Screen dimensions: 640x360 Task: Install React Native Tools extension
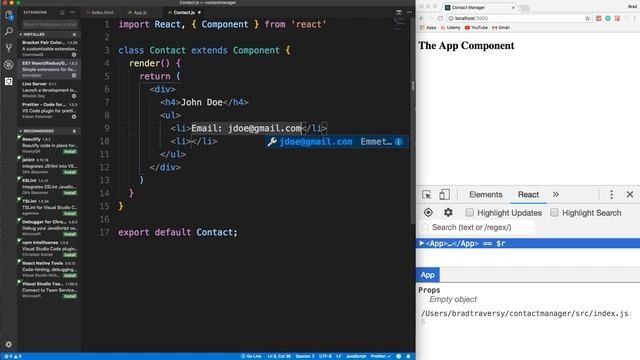coord(70,276)
